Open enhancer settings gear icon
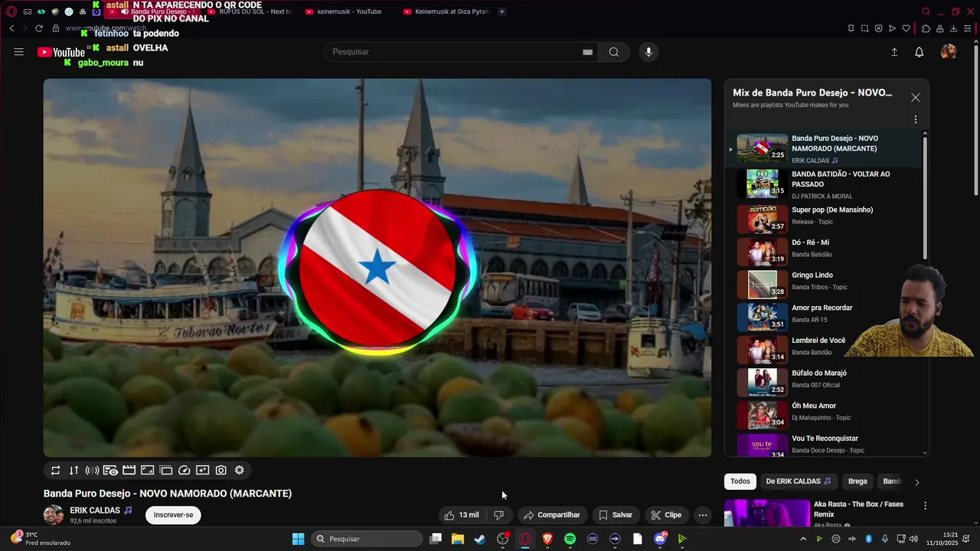This screenshot has height=551, width=980. coord(239,471)
